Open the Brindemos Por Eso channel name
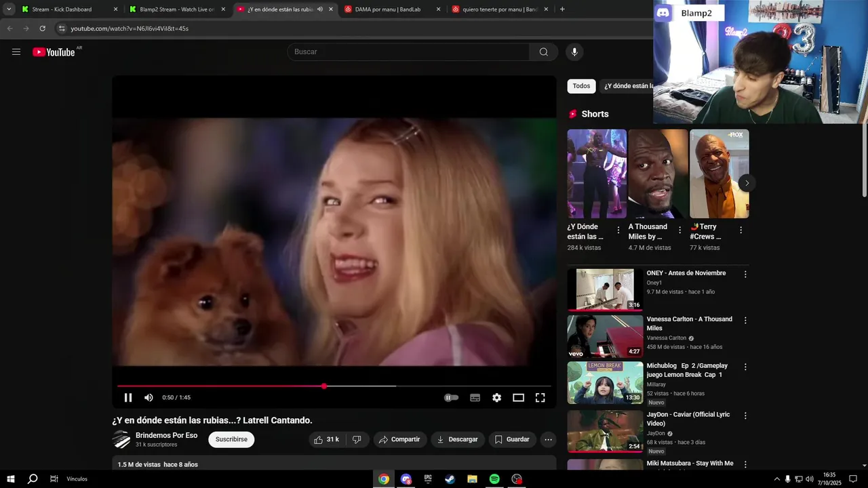The image size is (868, 488). click(166, 435)
